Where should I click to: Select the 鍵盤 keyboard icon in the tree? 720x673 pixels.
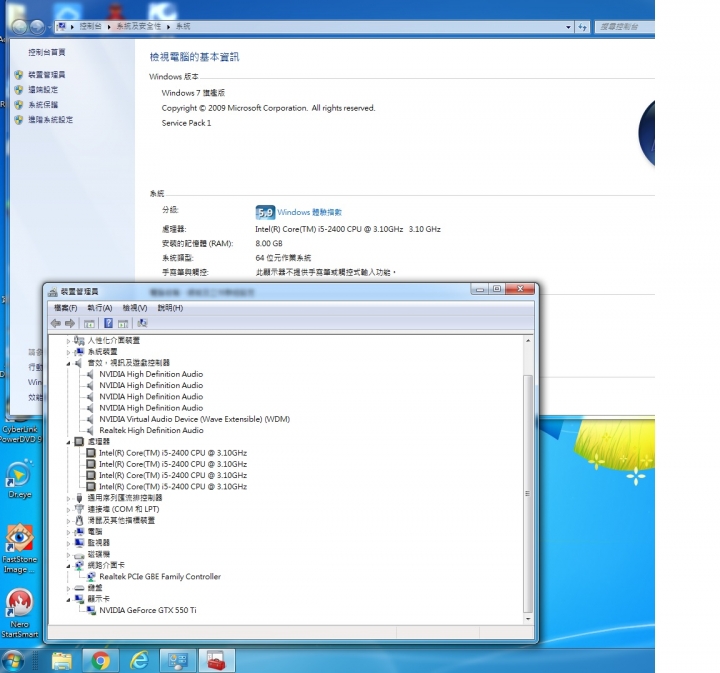pos(79,588)
